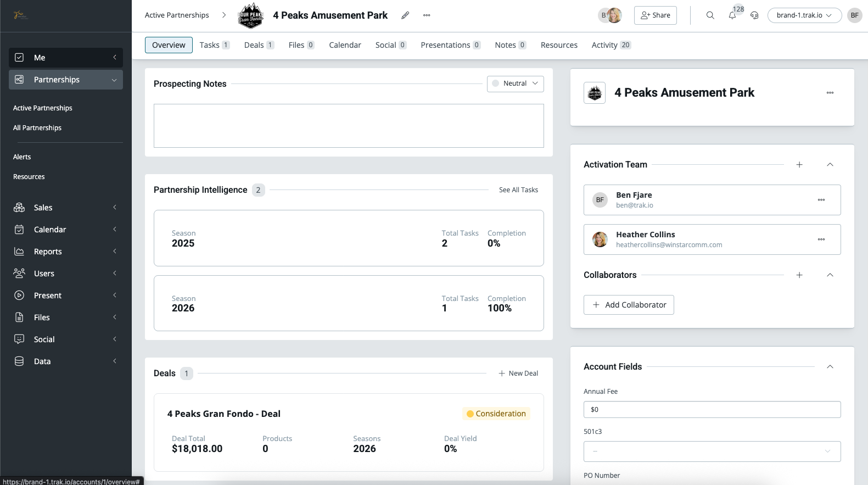Click Heather Collins' avatar photo

click(x=600, y=239)
